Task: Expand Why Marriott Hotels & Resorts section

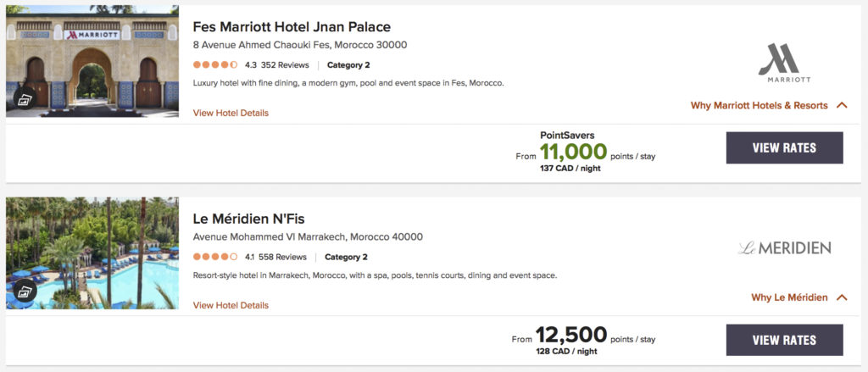Action: [769, 106]
